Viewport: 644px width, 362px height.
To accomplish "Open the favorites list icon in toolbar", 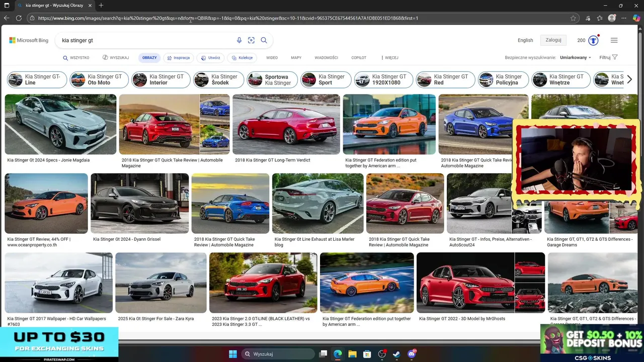I will [600, 18].
